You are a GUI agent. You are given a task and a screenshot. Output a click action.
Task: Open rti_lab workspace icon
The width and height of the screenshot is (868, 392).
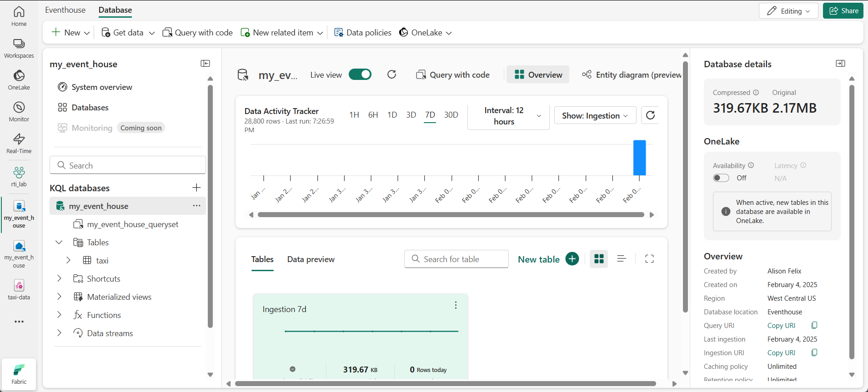pos(19,176)
